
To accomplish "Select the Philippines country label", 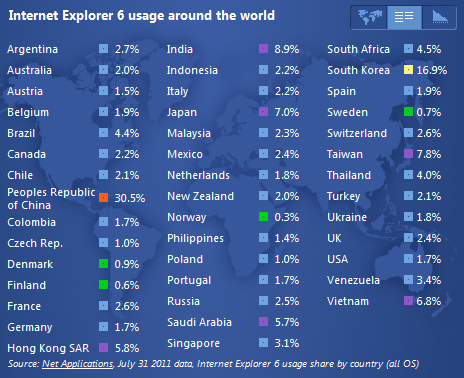I will point(195,238).
